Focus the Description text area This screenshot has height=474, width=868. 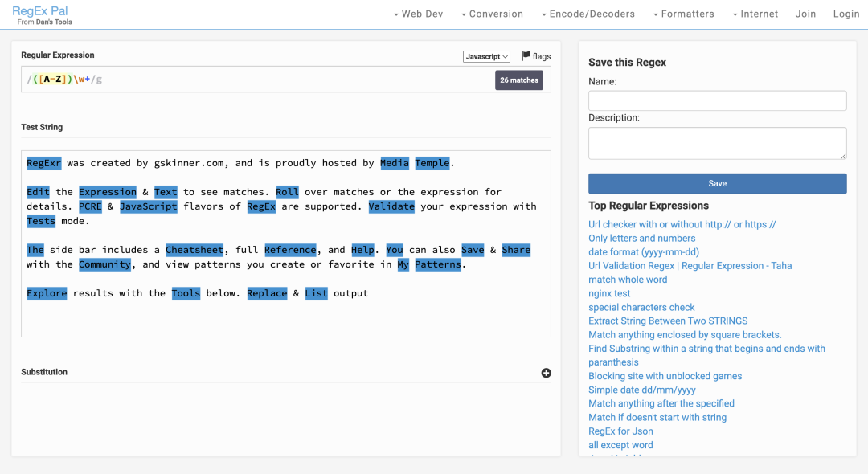pyautogui.click(x=718, y=143)
